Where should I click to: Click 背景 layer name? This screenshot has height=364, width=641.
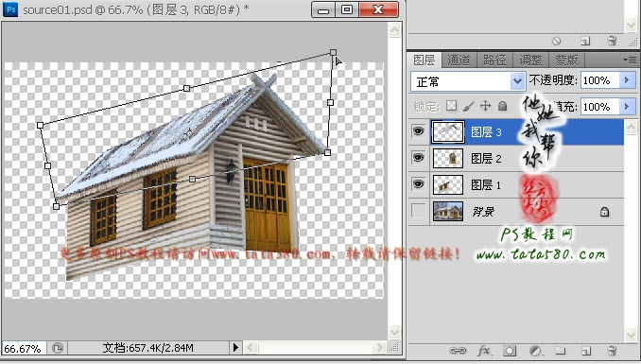pos(483,212)
